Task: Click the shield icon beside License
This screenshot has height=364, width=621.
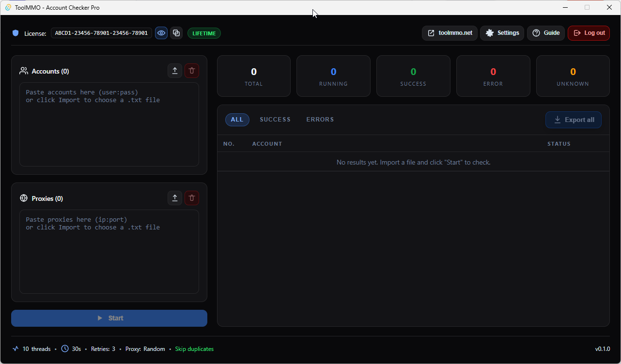Action: (x=16, y=33)
